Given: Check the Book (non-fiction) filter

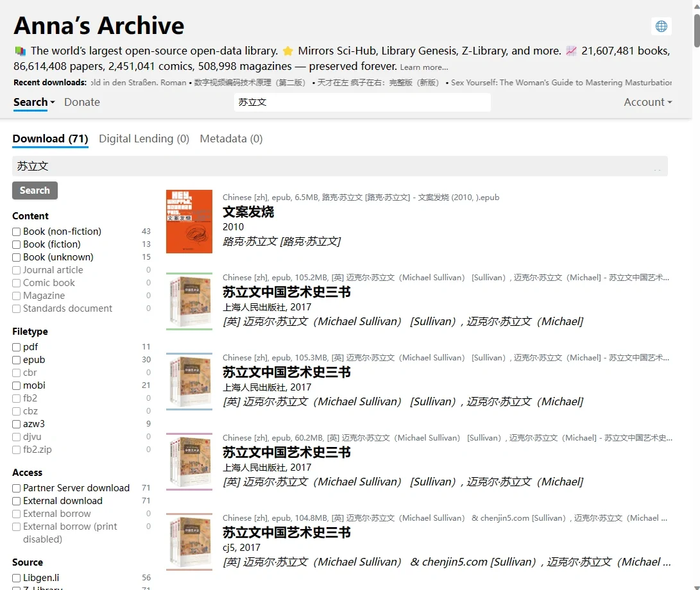Looking at the screenshot, I should [17, 232].
